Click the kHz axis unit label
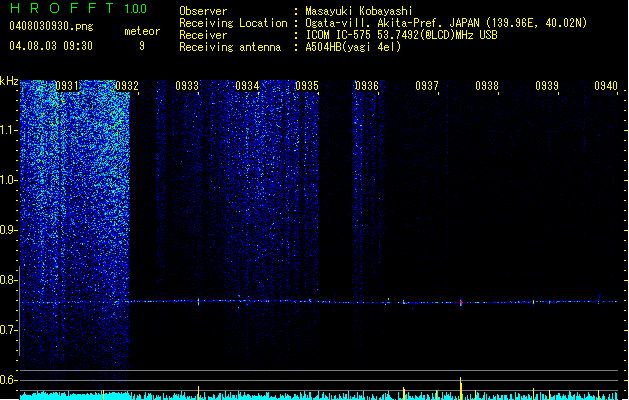The width and height of the screenshot is (629, 400). 9,81
